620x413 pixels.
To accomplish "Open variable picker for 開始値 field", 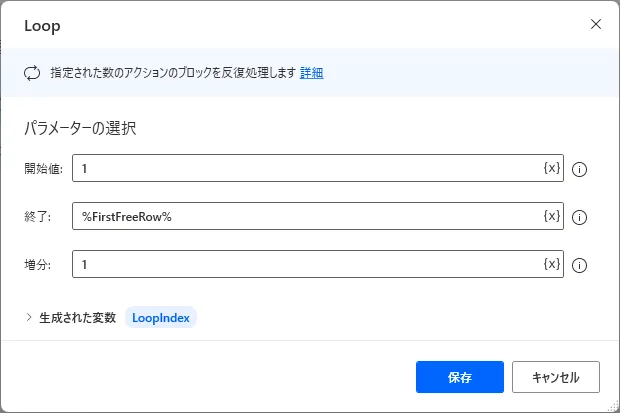I will (x=551, y=168).
